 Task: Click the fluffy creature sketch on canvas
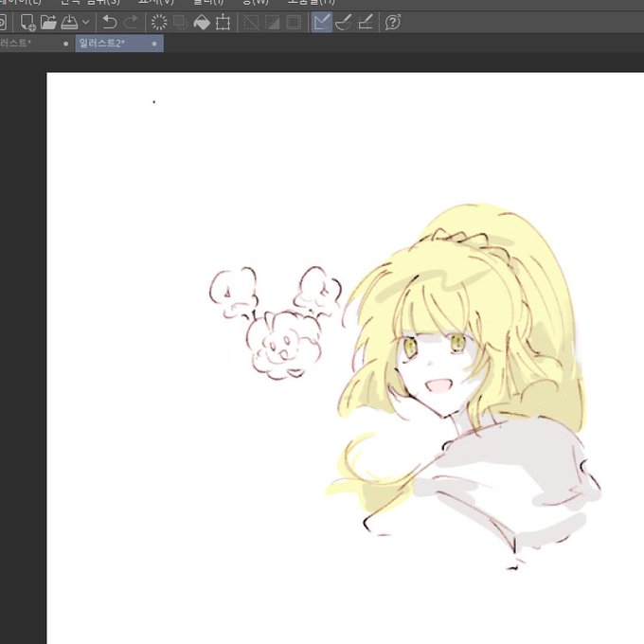point(276,323)
